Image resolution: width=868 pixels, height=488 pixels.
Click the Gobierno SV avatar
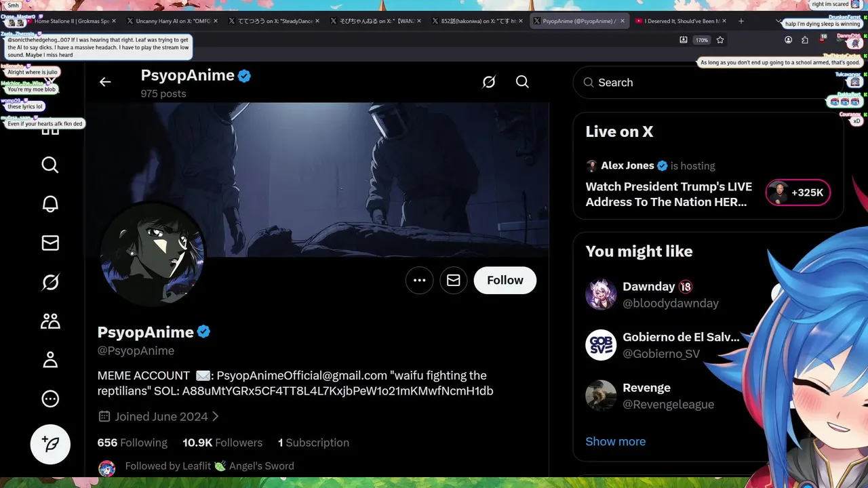tap(601, 345)
